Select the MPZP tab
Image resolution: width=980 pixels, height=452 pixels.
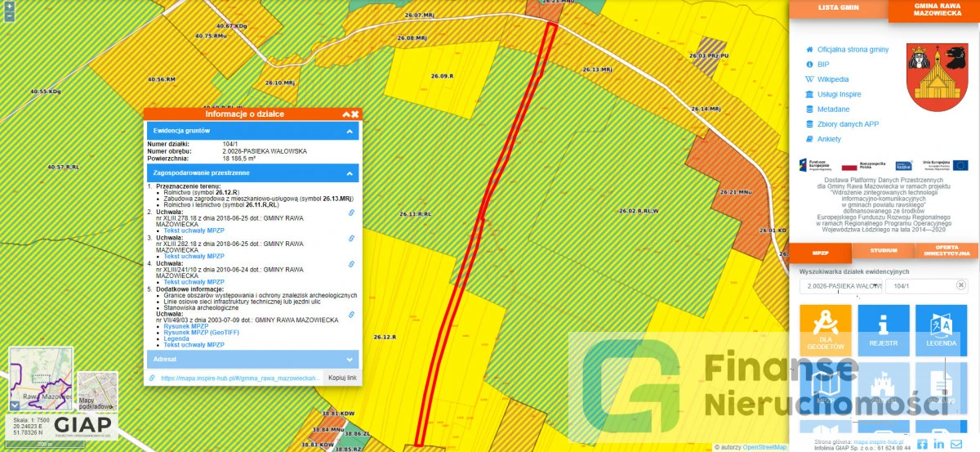tap(820, 253)
